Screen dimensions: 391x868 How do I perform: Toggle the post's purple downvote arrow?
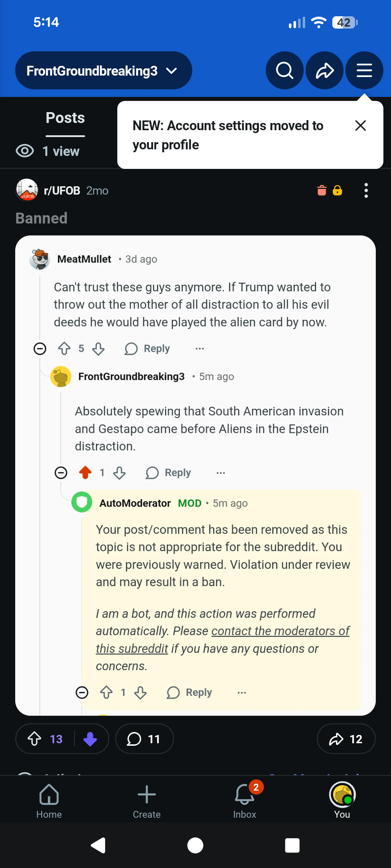pos(90,739)
